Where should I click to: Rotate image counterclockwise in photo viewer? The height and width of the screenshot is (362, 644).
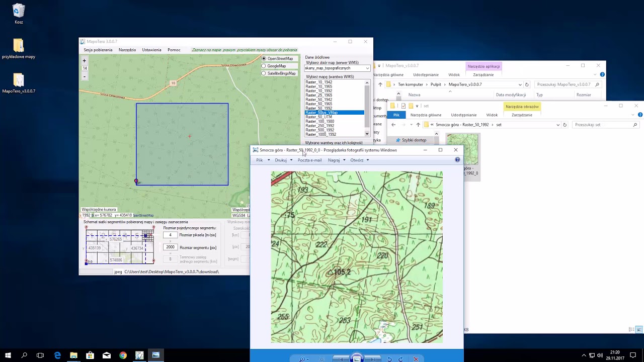389,359
